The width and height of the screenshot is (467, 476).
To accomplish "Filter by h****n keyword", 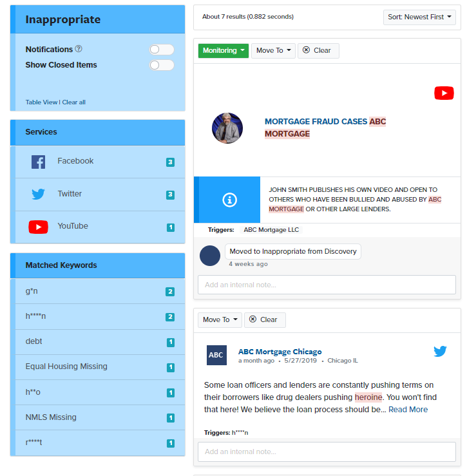I will (100, 317).
